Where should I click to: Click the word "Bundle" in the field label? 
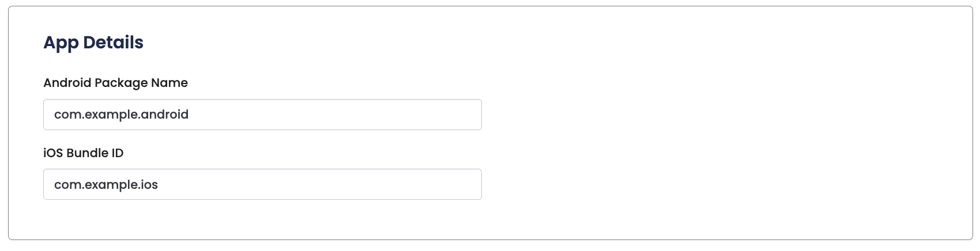86,153
